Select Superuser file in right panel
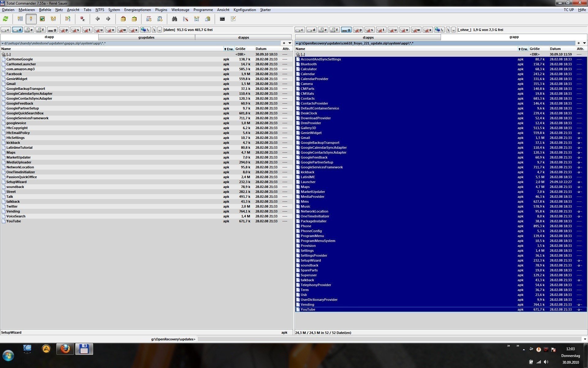Screen dimensions: 588x368 pyautogui.click(x=441, y=275)
